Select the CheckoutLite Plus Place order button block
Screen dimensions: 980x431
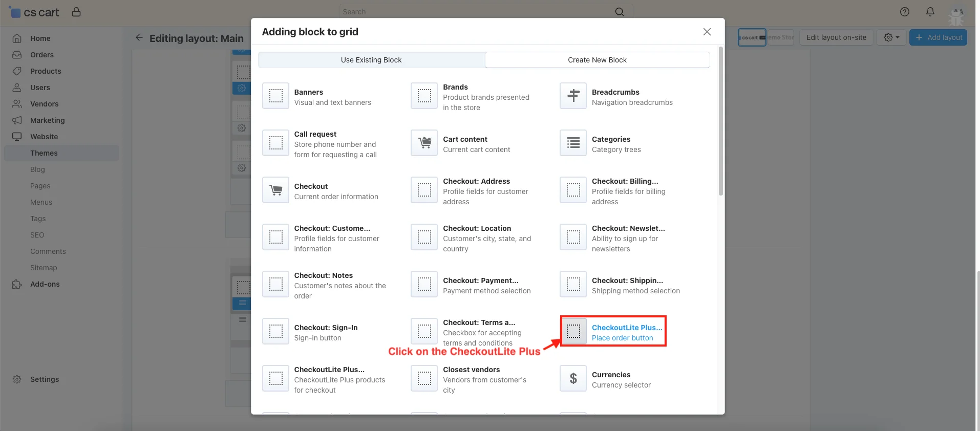(613, 332)
